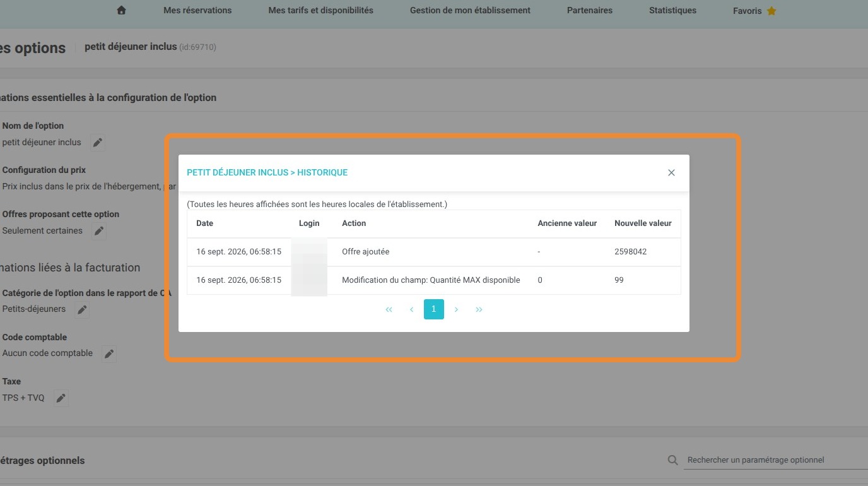Go to next page in history pagination
This screenshot has height=486, width=868.
coord(456,309)
